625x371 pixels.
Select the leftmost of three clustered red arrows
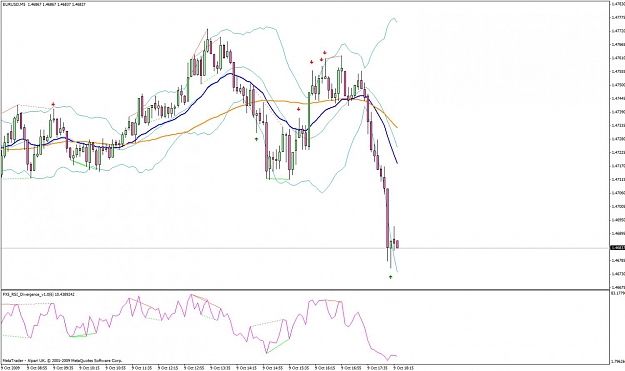click(312, 62)
